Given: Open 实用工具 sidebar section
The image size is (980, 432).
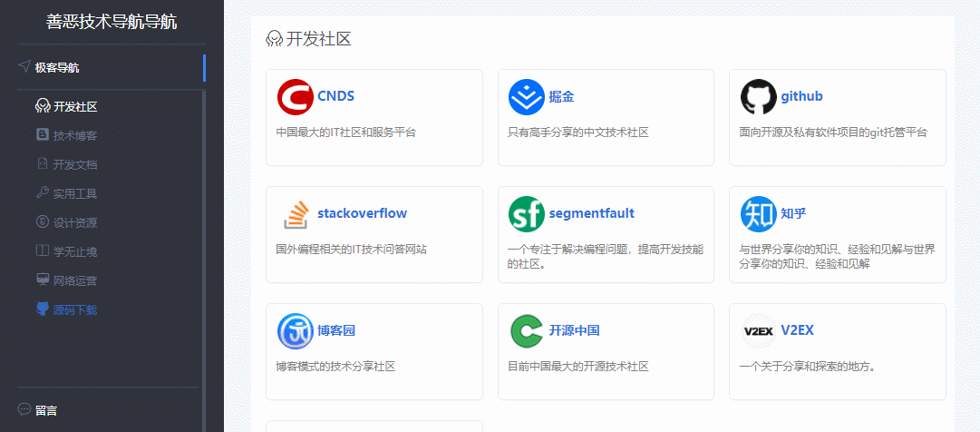Looking at the screenshot, I should (x=74, y=194).
